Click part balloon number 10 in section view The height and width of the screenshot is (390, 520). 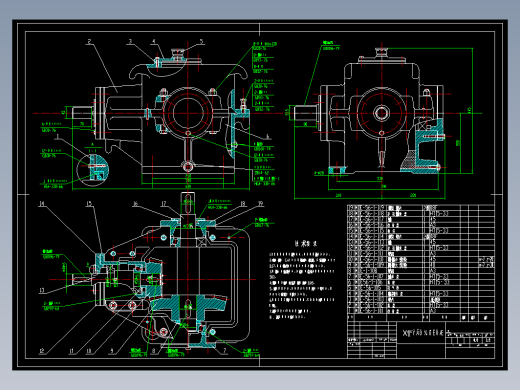click(89, 351)
